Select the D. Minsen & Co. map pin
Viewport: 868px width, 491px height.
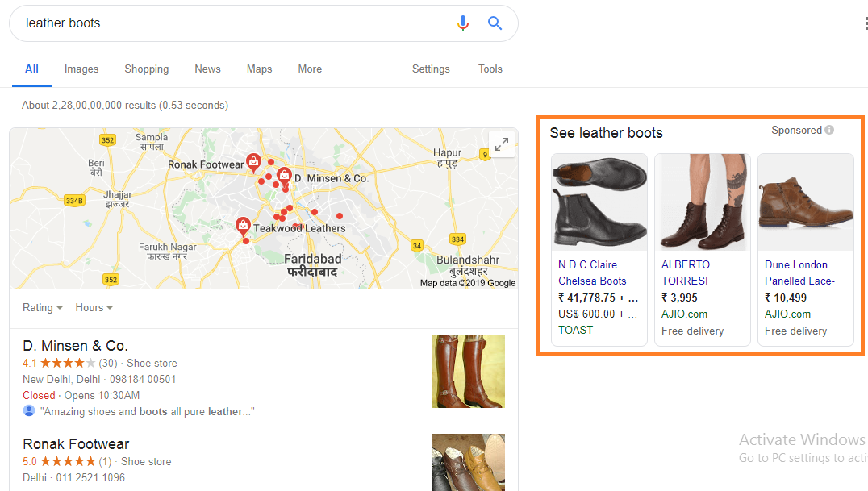pos(284,177)
